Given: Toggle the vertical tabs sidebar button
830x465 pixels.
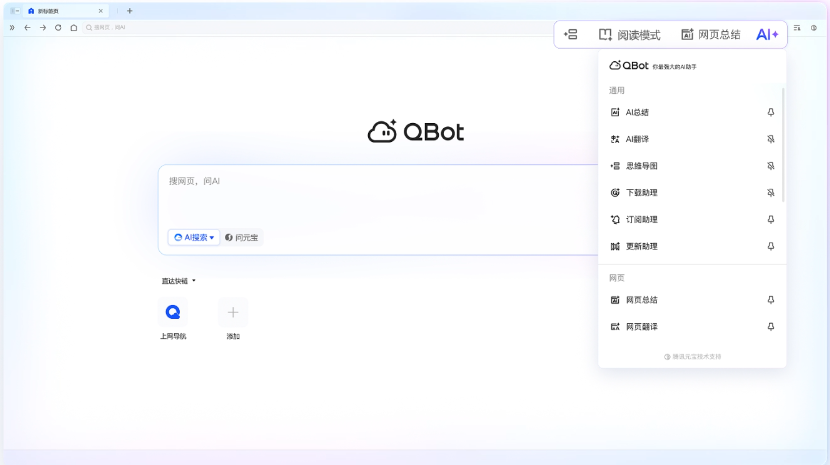Looking at the screenshot, I should [15, 11].
